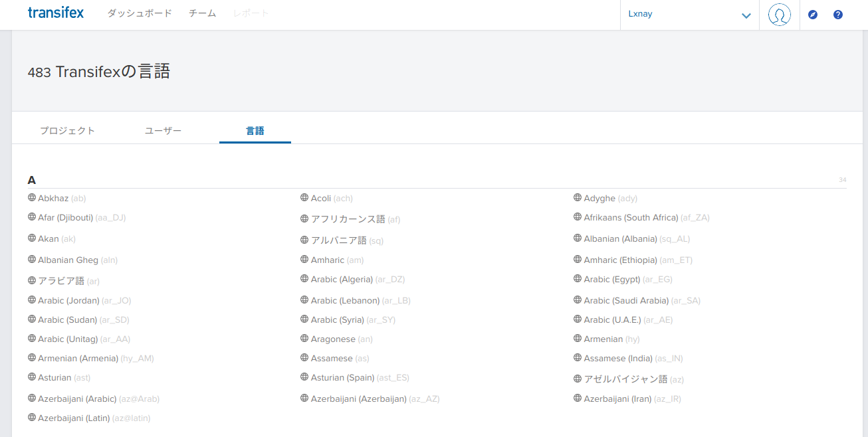Switch to the プロジェクト tab
868x437 pixels.
67,131
